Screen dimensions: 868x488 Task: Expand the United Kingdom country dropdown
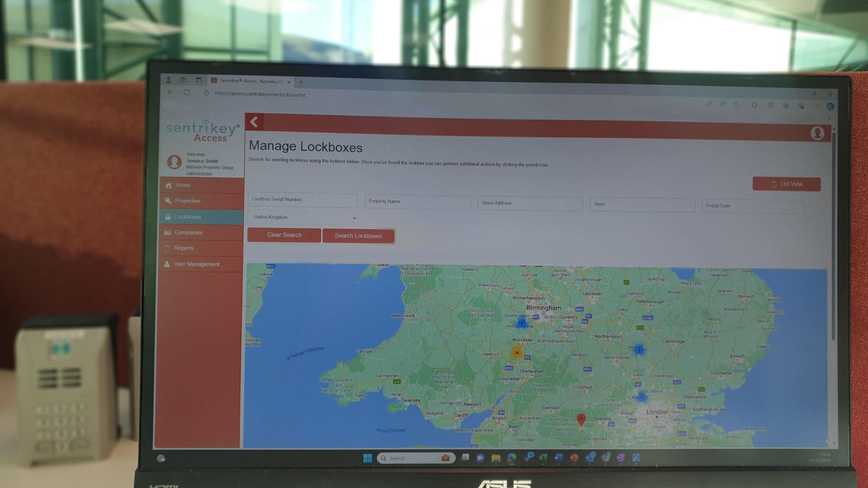point(302,218)
